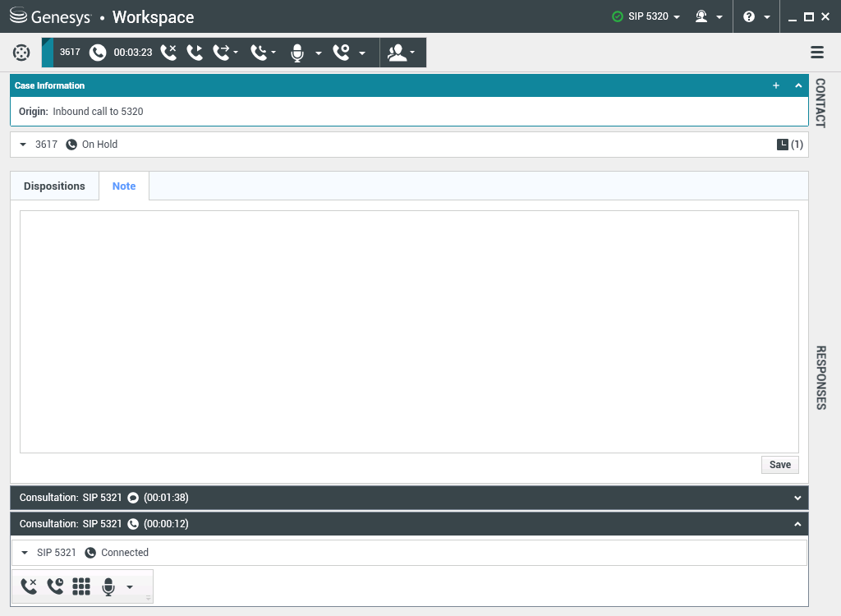Image resolution: width=841 pixels, height=616 pixels.
Task: Hold the consultation call
Action: click(x=55, y=586)
